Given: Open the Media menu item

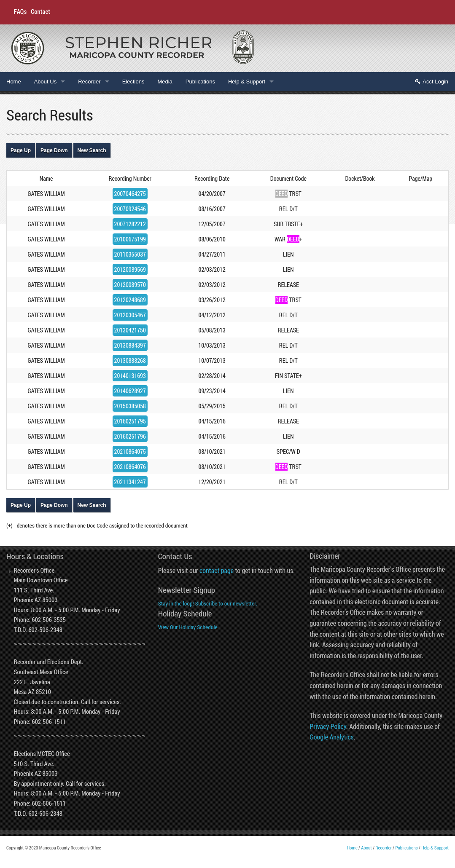Looking at the screenshot, I should (x=165, y=82).
